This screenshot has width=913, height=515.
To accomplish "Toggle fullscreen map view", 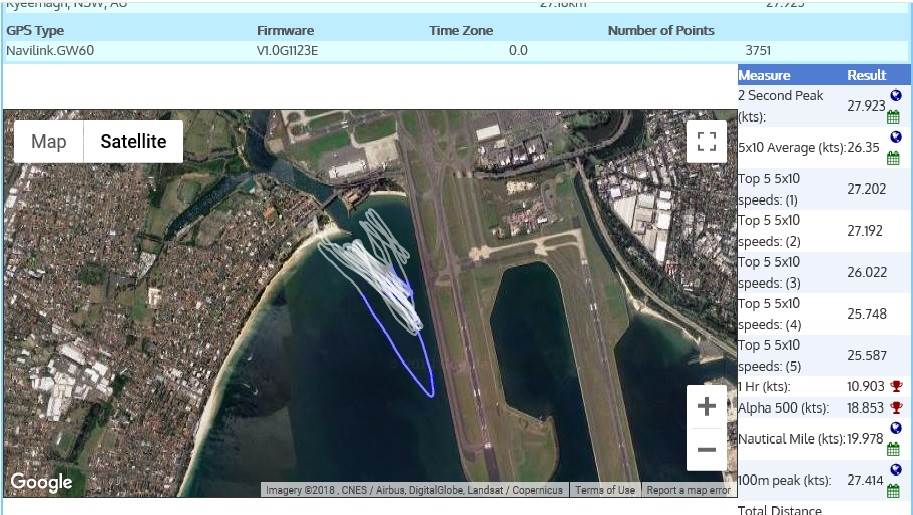I will [707, 141].
